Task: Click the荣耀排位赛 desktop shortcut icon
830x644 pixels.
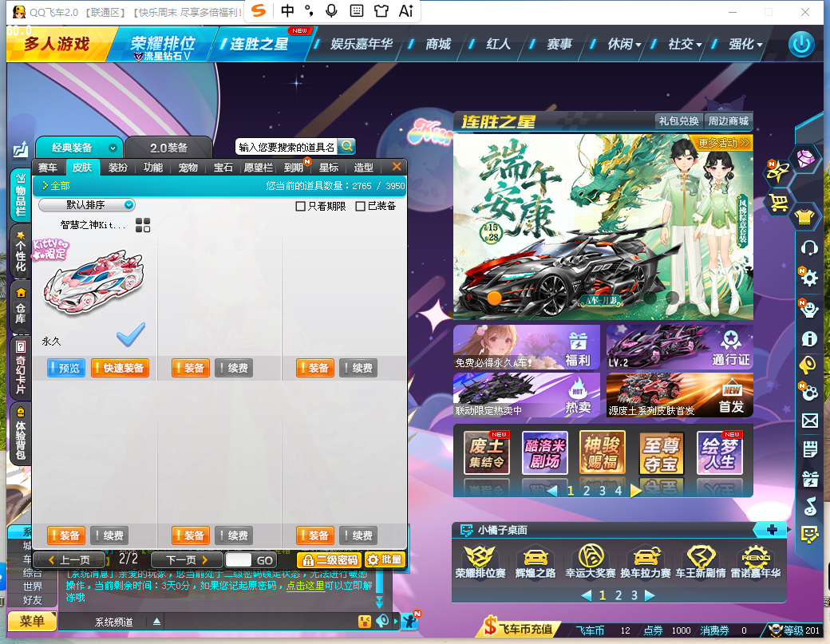Action: (480, 562)
